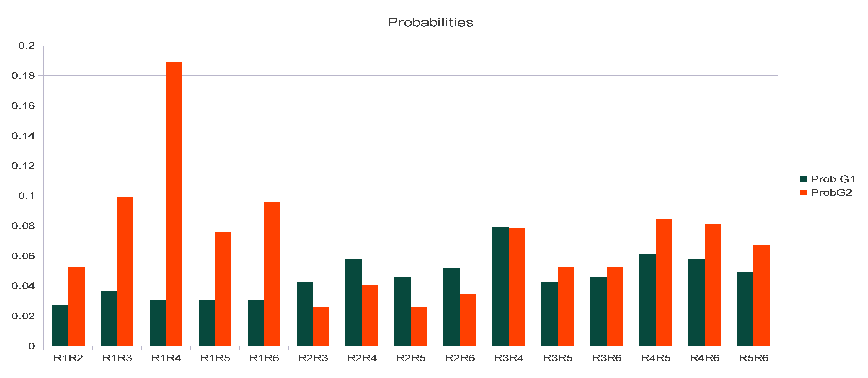
Task: Click the green bar for R1R2
Action: tap(60, 325)
